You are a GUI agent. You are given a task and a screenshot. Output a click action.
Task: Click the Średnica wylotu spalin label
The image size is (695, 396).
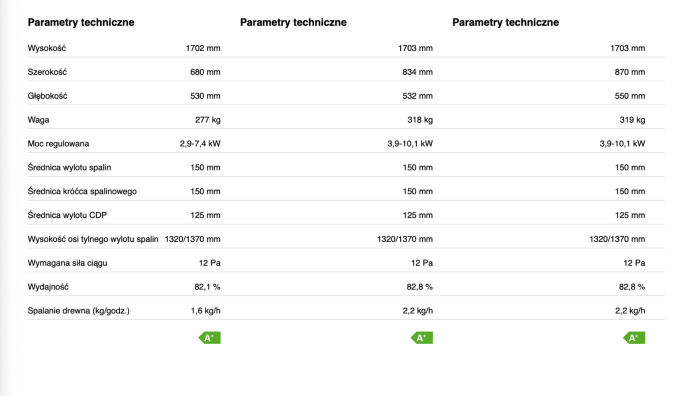(x=69, y=168)
